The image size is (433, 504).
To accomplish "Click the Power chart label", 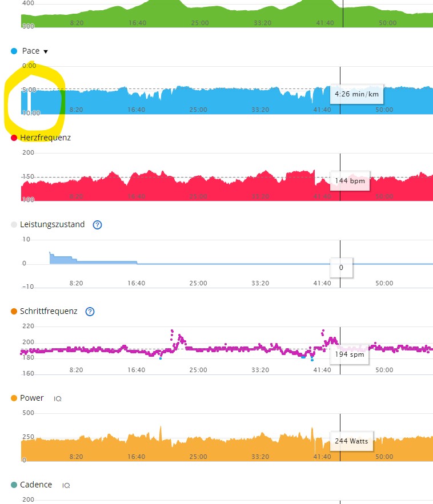I will 31,398.
